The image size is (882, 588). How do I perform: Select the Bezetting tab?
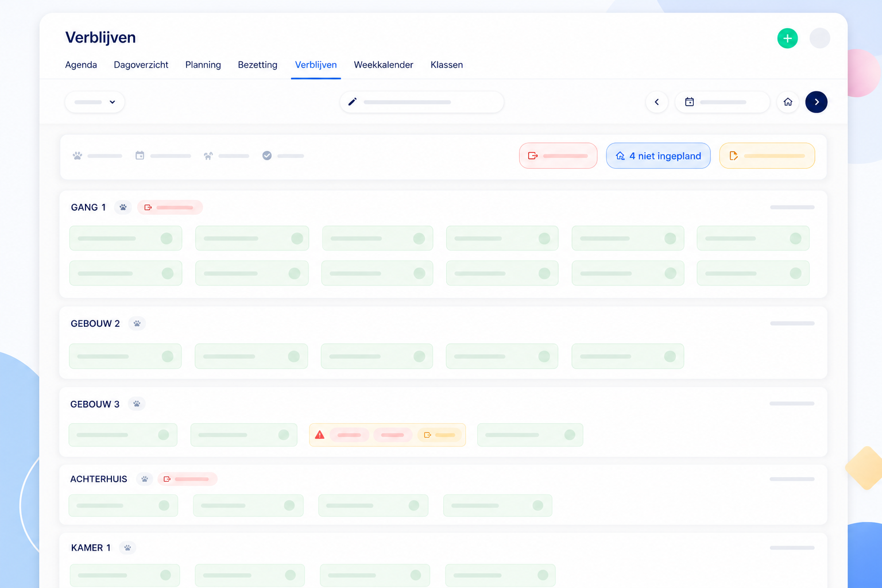(x=257, y=65)
